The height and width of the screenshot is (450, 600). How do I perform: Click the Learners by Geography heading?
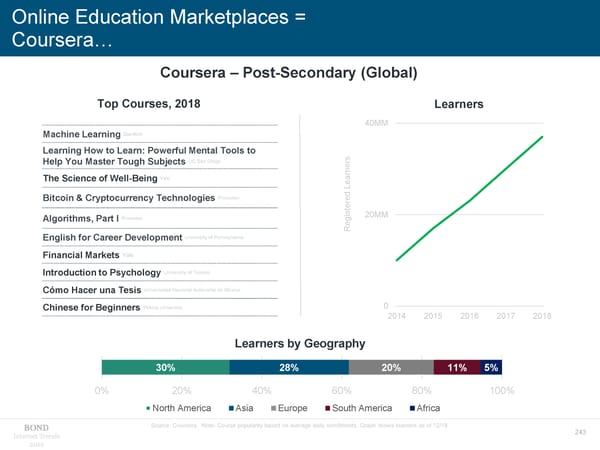pyautogui.click(x=300, y=343)
